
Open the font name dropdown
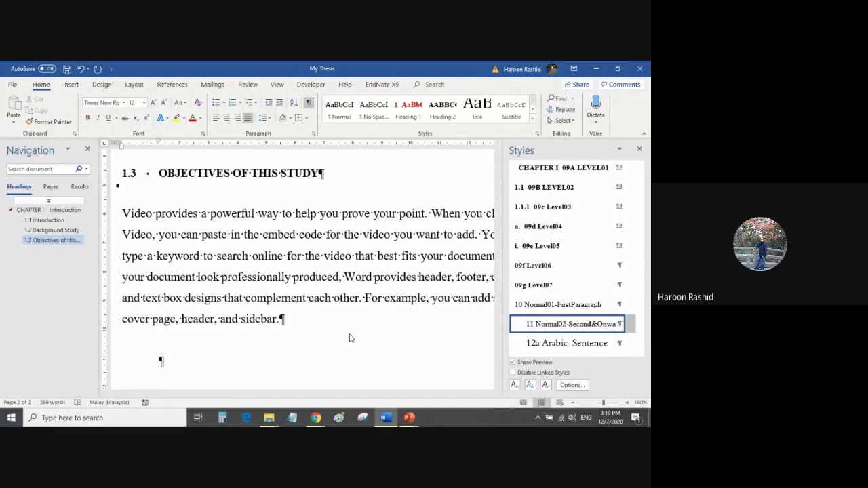tap(123, 103)
